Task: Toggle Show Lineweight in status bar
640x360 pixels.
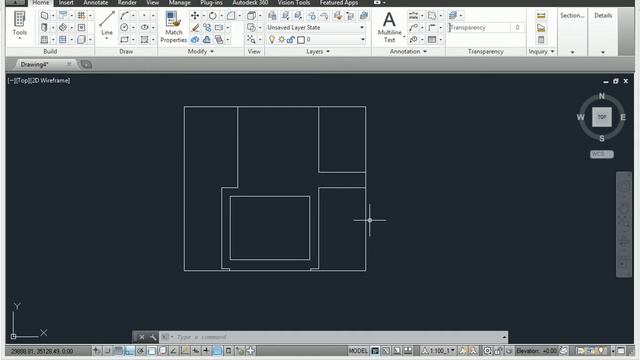Action: [206, 351]
